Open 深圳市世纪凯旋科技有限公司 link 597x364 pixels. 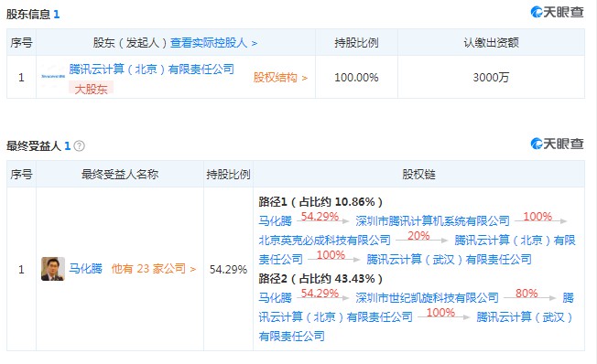427,297
